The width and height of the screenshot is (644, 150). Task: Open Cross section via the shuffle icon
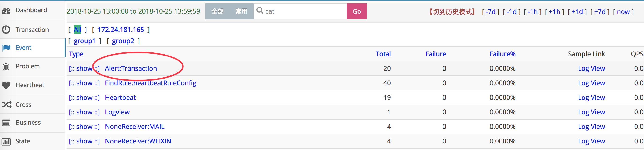(x=7, y=105)
